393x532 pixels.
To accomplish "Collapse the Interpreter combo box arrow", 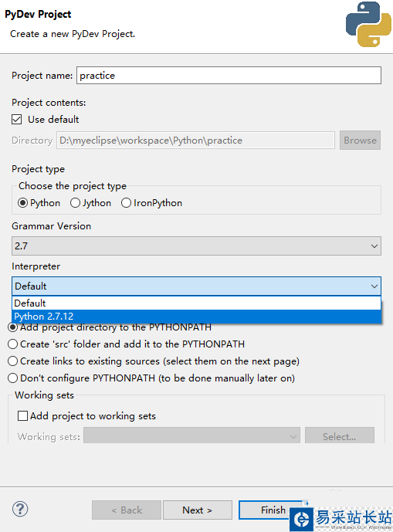I will pyautogui.click(x=374, y=286).
